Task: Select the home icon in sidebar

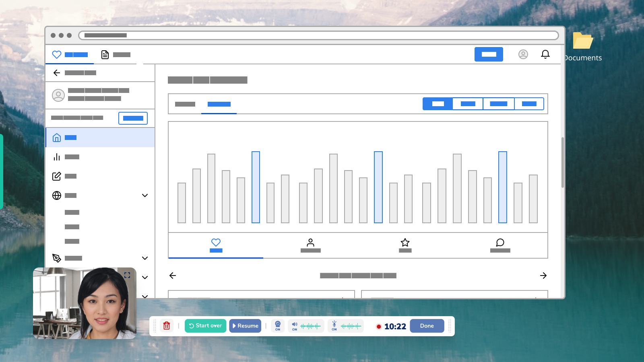Action: [x=57, y=138]
